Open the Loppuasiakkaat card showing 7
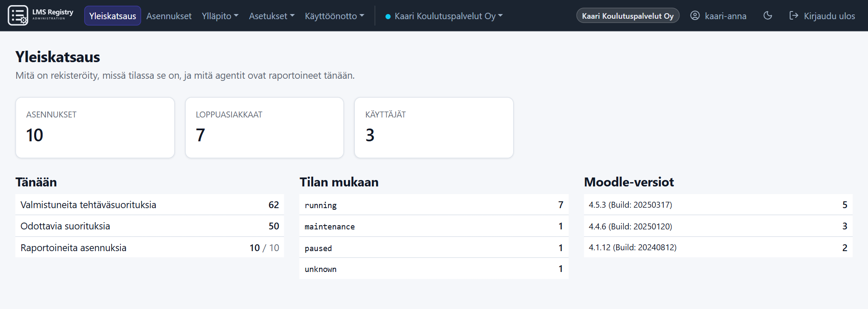The width and height of the screenshot is (868, 309). coord(264,128)
